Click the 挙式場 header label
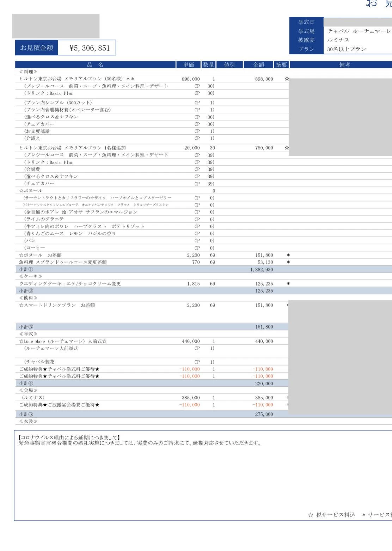 tap(306, 31)
